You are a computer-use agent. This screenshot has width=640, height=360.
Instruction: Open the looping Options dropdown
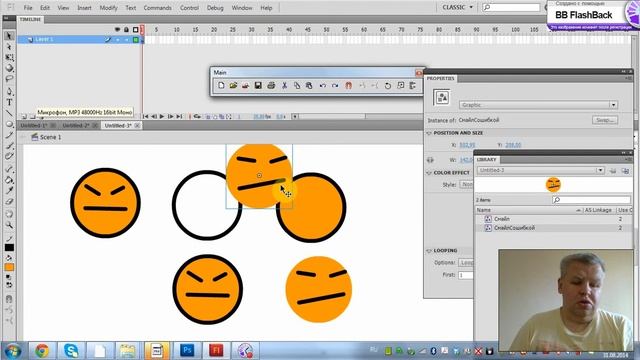click(x=466, y=262)
